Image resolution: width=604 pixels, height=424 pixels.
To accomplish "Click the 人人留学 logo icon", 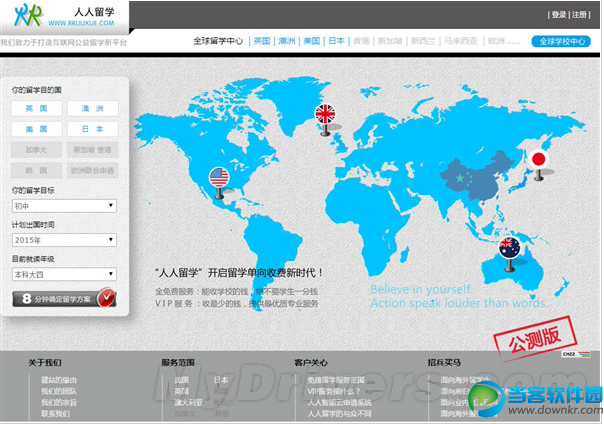I will tap(28, 15).
